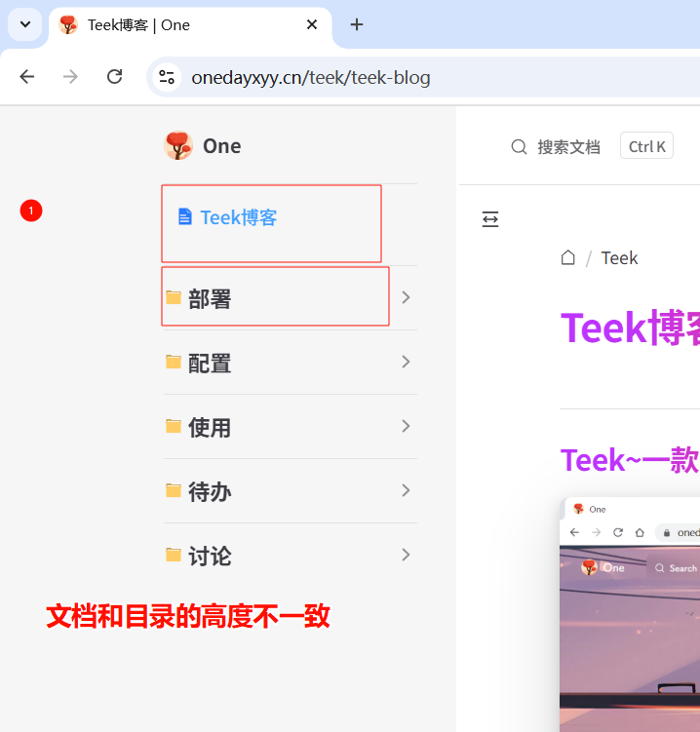700x732 pixels.
Task: Open the Teek博客 document in sidebar
Action: [x=238, y=217]
